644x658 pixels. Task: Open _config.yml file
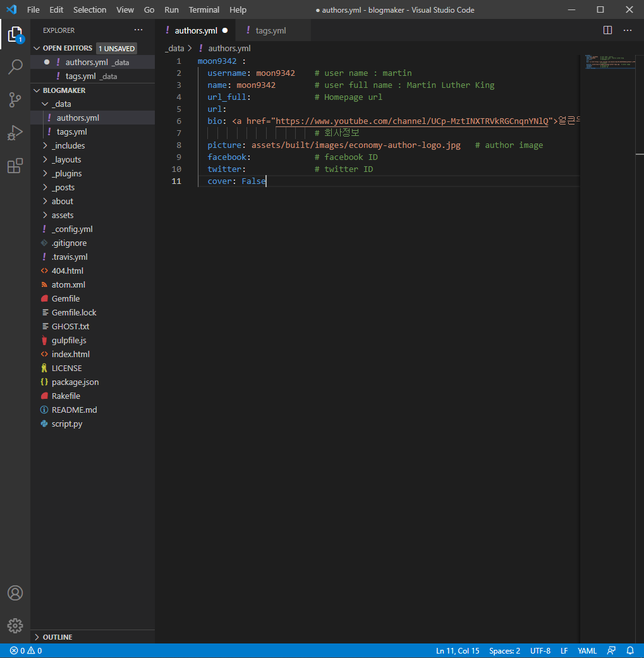[93, 229]
